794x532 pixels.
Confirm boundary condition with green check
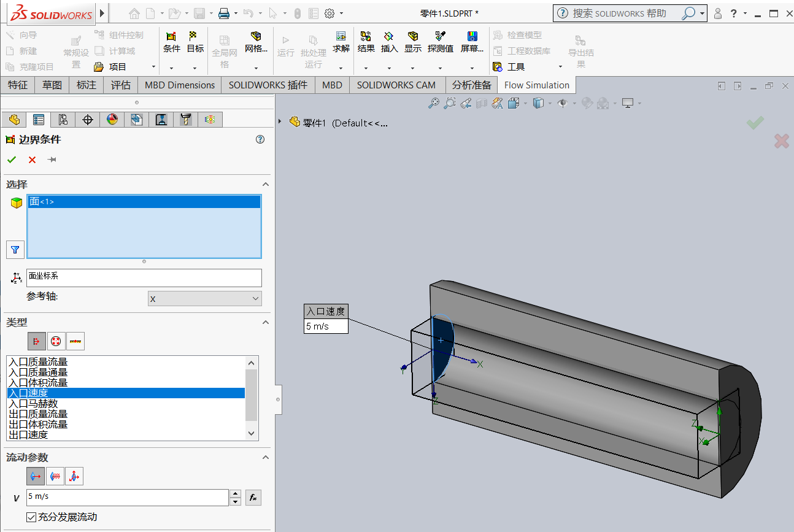click(x=11, y=159)
